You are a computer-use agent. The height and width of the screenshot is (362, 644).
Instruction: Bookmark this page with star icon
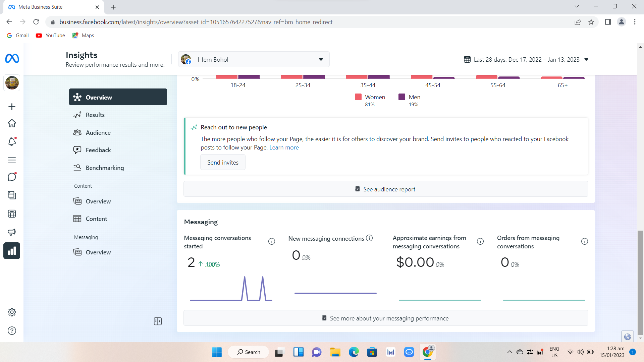click(591, 22)
